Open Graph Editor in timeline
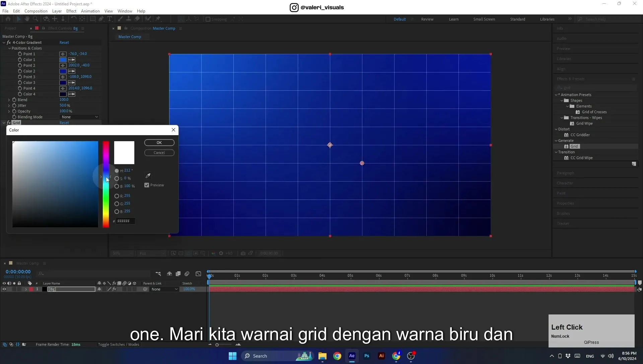This screenshot has width=643, height=364. click(x=199, y=274)
